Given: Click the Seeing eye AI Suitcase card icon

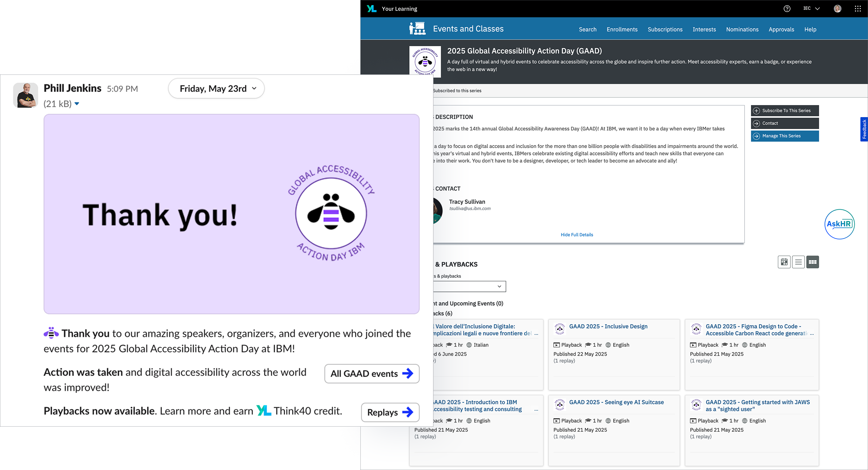Looking at the screenshot, I should pos(560,405).
